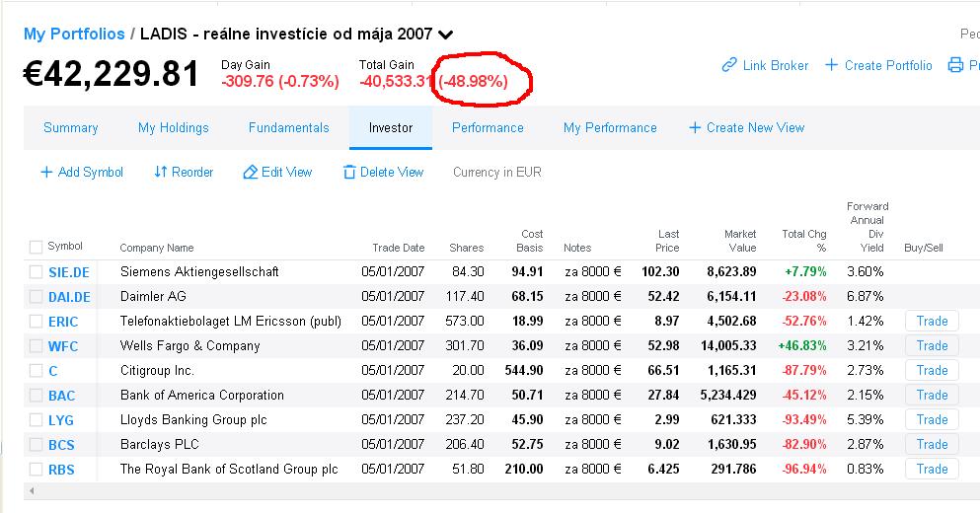The image size is (980, 513).
Task: Click the Create New View plus icon
Action: click(695, 127)
